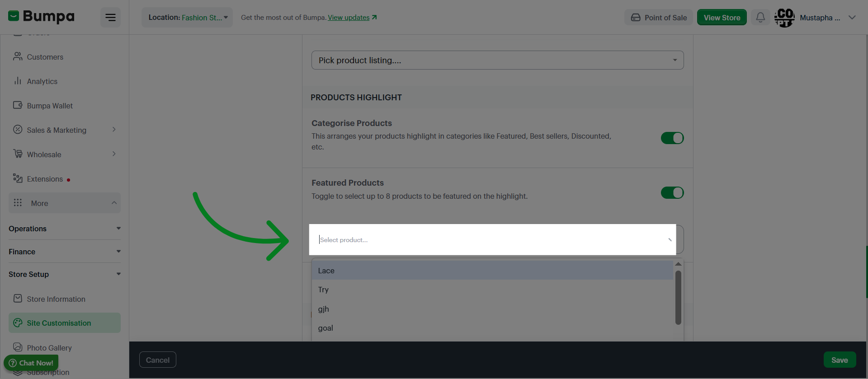Click the Point of Sale button
Screen dimensions: 868x379
(x=659, y=18)
